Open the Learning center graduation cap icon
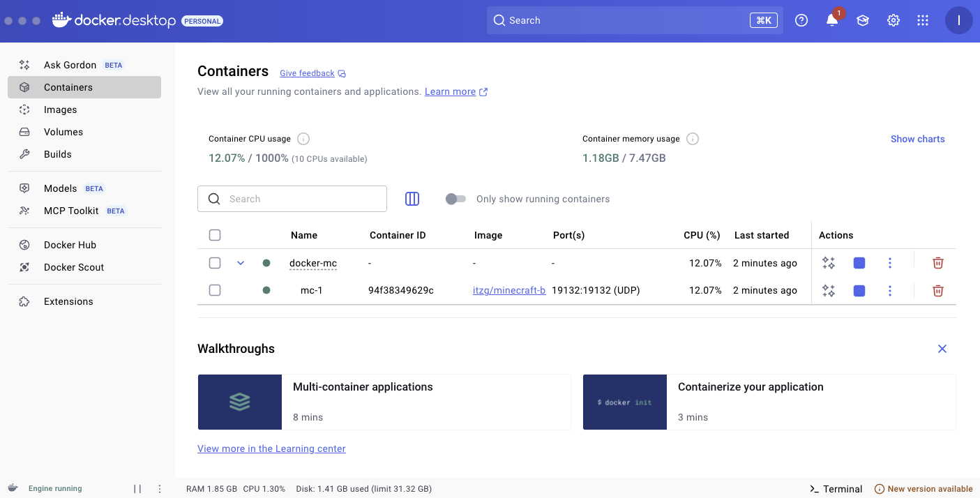Image resolution: width=980 pixels, height=498 pixels. coord(863,21)
